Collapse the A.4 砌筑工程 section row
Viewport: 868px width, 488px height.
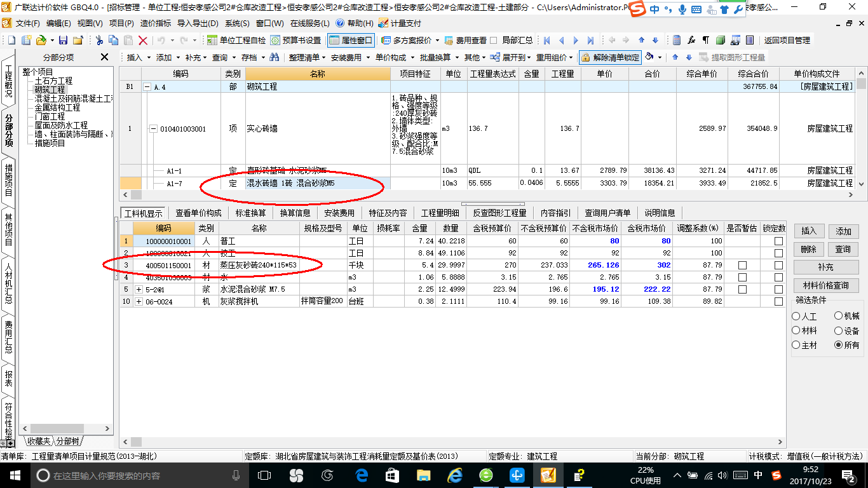(147, 86)
